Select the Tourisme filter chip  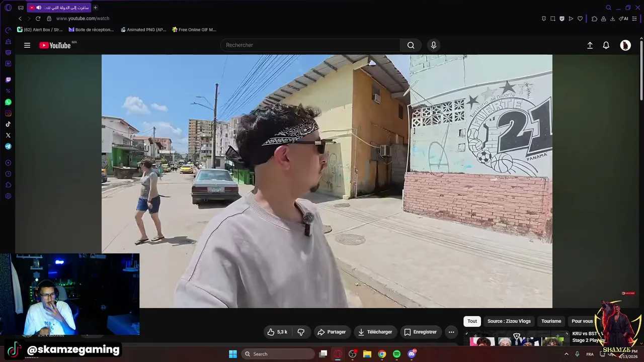click(x=551, y=321)
